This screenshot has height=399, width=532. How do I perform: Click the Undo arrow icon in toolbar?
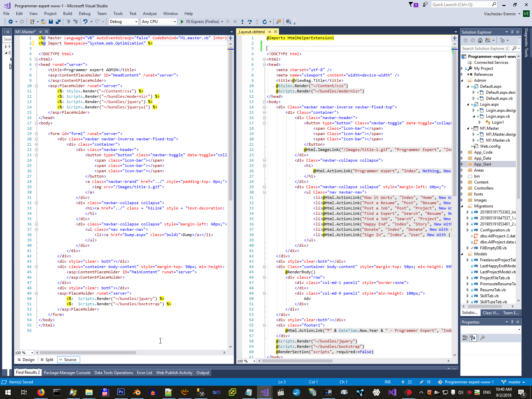[x=85, y=22]
